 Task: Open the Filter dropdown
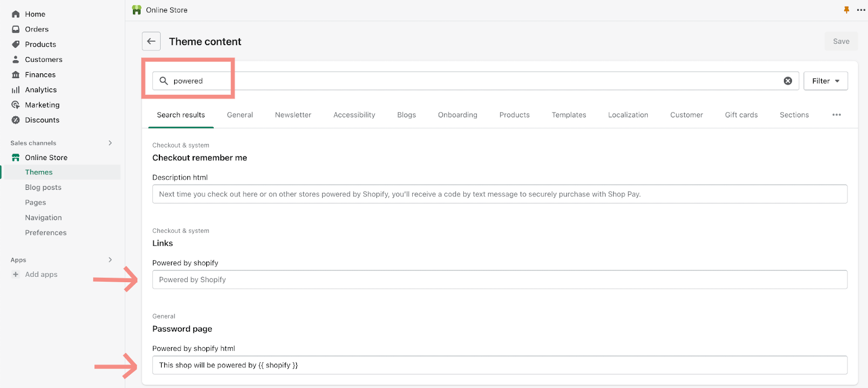[825, 81]
